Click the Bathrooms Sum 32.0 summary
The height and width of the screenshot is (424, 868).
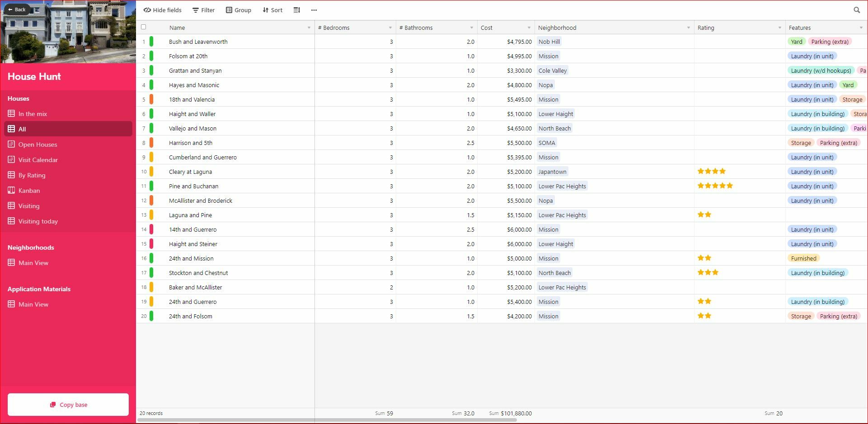463,413
